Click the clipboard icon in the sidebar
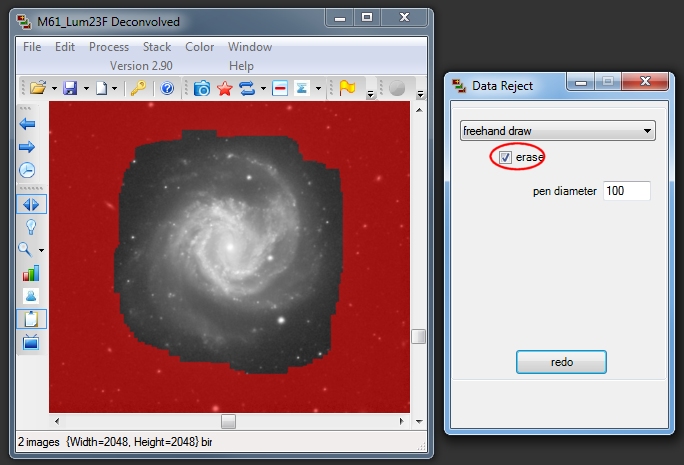 coord(31,319)
